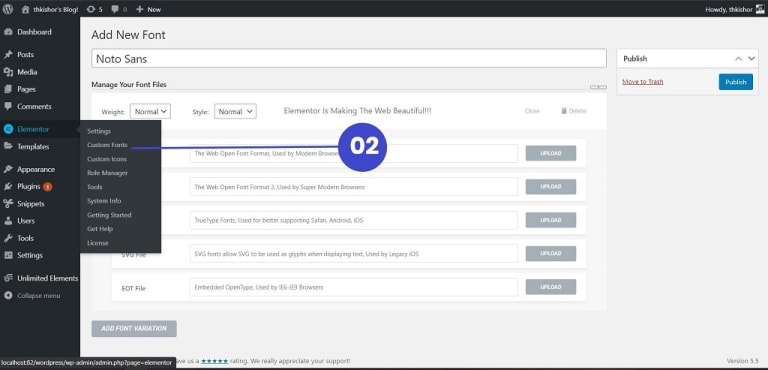768x370 pixels.
Task: Click the Version 5.5 text
Action: (x=743, y=361)
